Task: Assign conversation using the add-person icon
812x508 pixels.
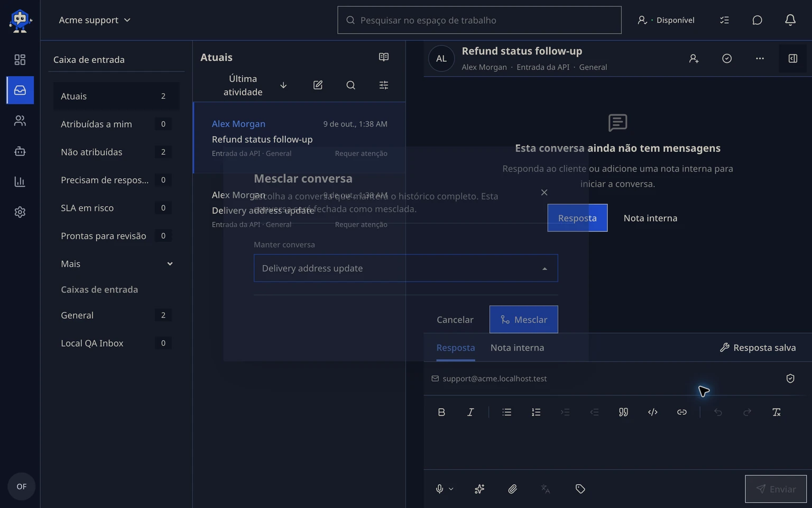Action: 694,59
